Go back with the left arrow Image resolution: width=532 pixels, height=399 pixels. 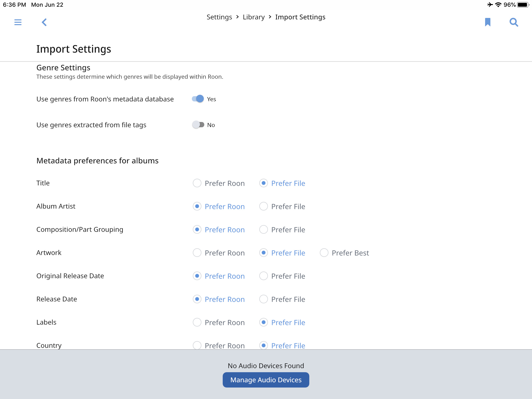coord(44,22)
